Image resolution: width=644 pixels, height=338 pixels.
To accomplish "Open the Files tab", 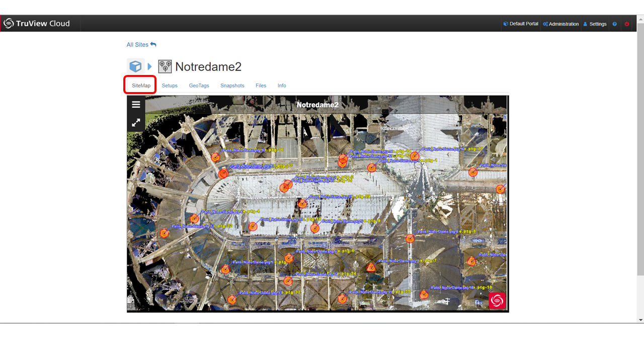I will [x=261, y=86].
